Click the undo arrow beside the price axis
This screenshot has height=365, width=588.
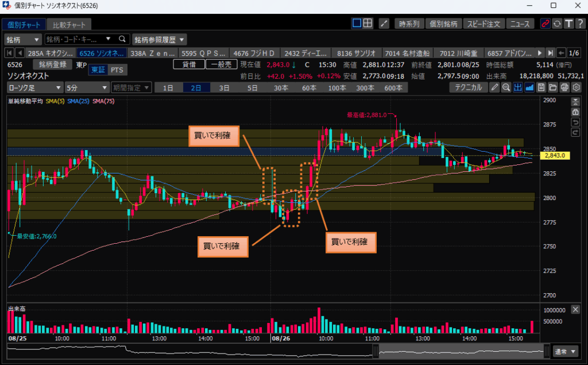(x=575, y=122)
